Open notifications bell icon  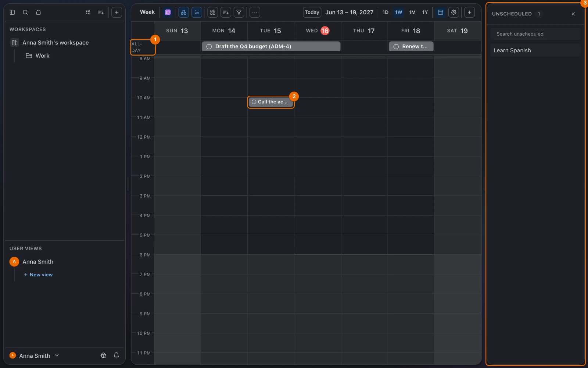click(116, 355)
